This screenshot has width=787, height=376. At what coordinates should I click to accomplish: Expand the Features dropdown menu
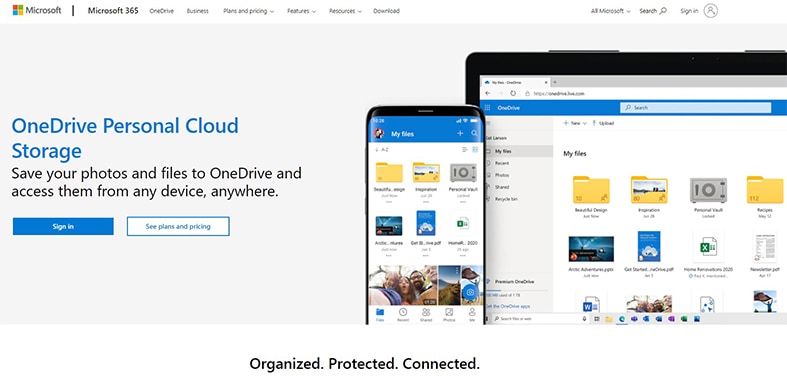[x=301, y=11]
